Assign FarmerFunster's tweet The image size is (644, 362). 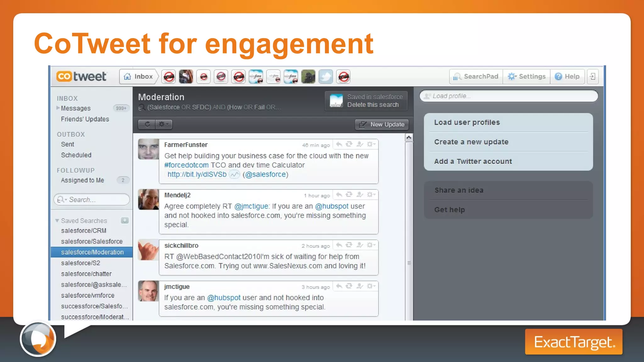click(360, 144)
